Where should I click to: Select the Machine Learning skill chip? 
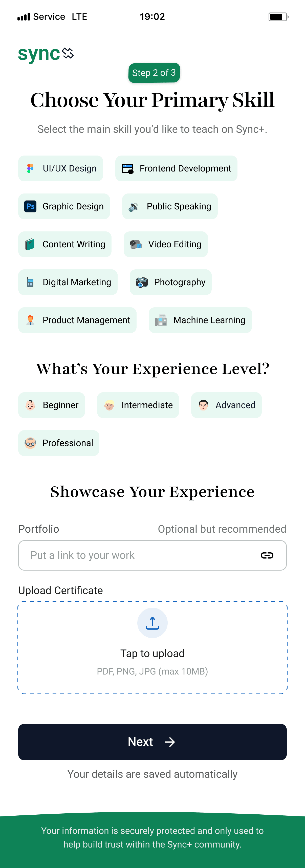point(200,320)
